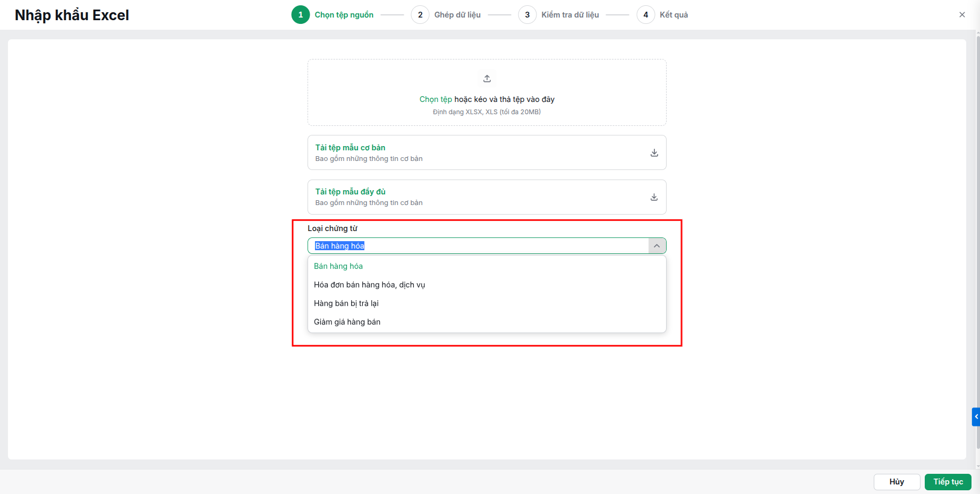Open Tải tệp mẫu cơ bản link
Screen dimensions: 980x494
click(x=350, y=148)
